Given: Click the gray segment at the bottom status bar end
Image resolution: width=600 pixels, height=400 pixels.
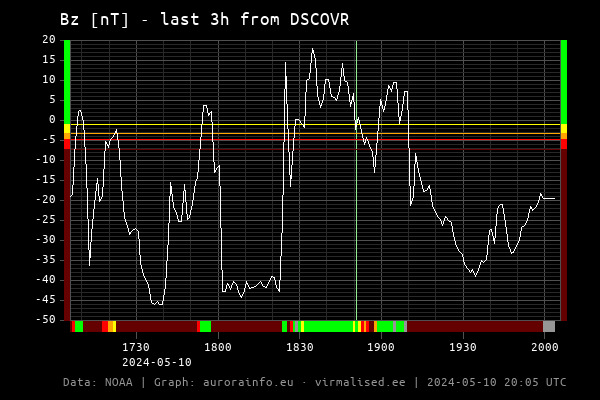Looking at the screenshot, I should coord(548,326).
